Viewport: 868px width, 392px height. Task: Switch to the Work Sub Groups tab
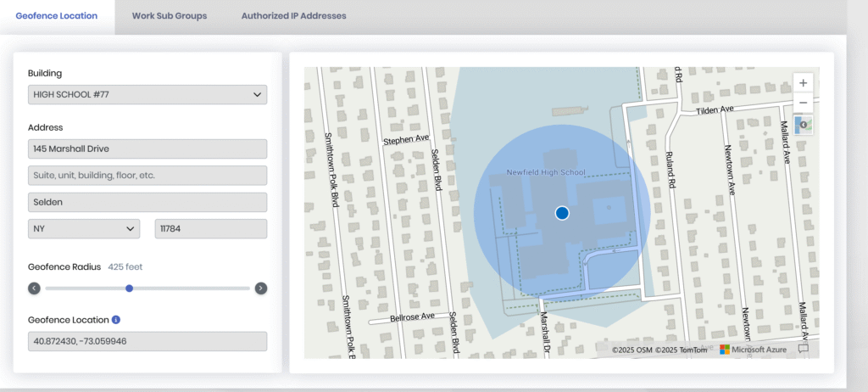coord(170,16)
